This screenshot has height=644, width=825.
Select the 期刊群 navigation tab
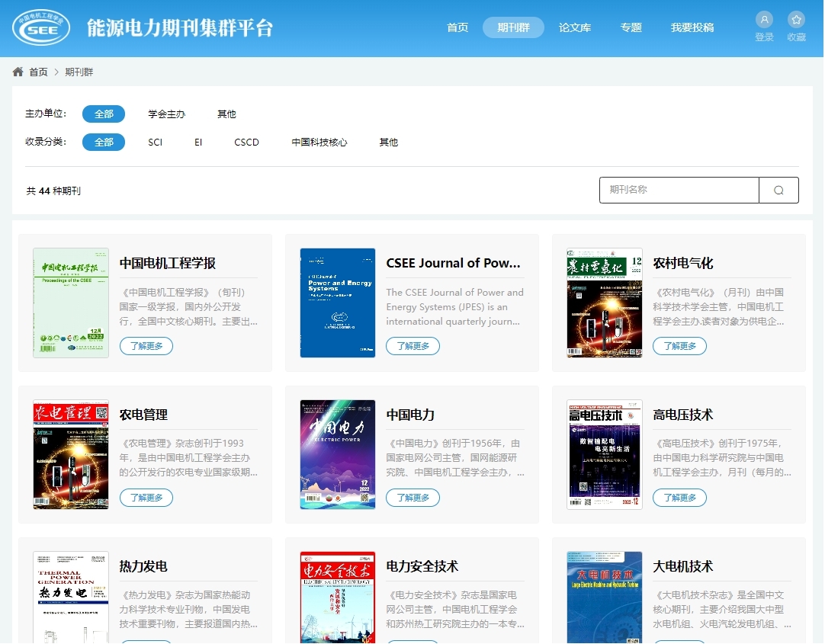pyautogui.click(x=513, y=27)
